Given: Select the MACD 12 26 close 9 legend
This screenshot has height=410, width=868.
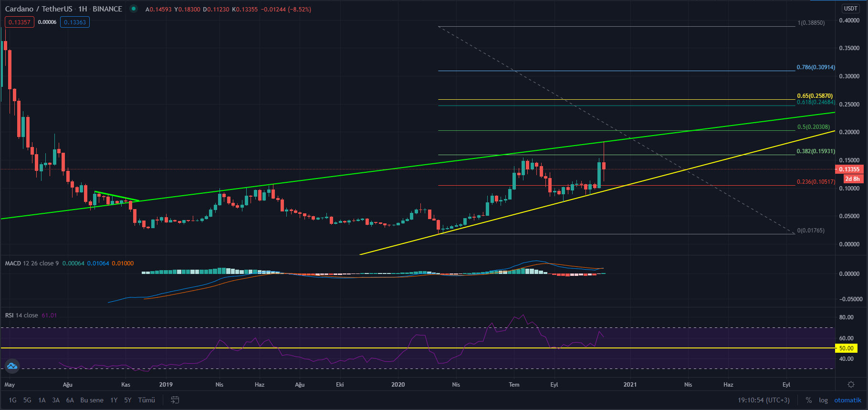Looking at the screenshot, I should coord(32,263).
